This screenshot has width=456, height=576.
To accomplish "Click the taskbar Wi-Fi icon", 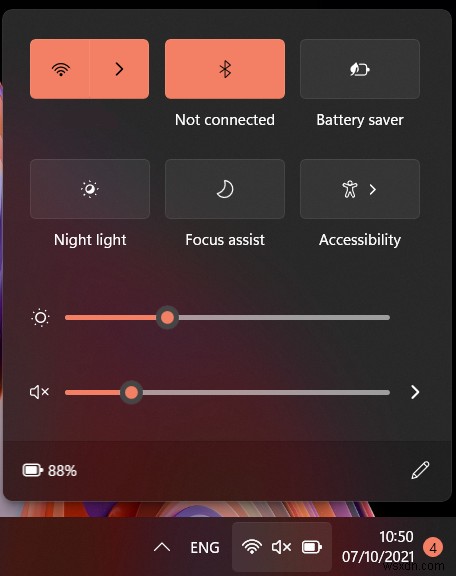I will point(252,547).
